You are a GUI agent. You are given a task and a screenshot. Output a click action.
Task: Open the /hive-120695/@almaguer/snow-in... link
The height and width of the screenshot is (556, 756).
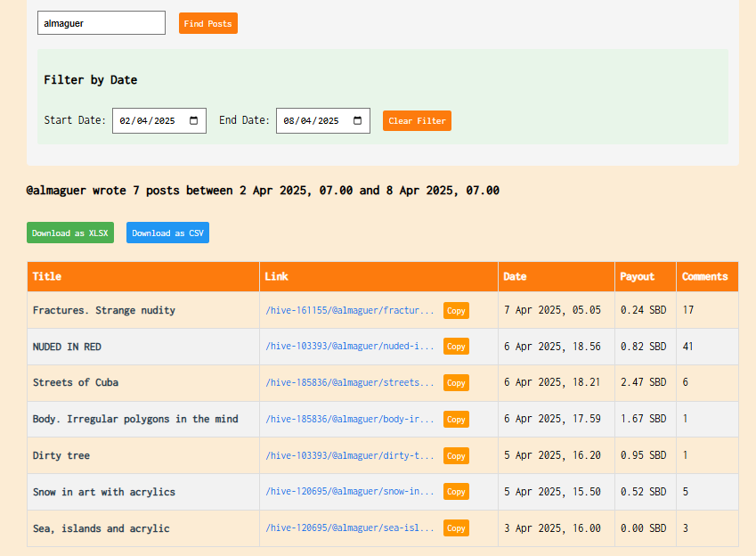[350, 491]
